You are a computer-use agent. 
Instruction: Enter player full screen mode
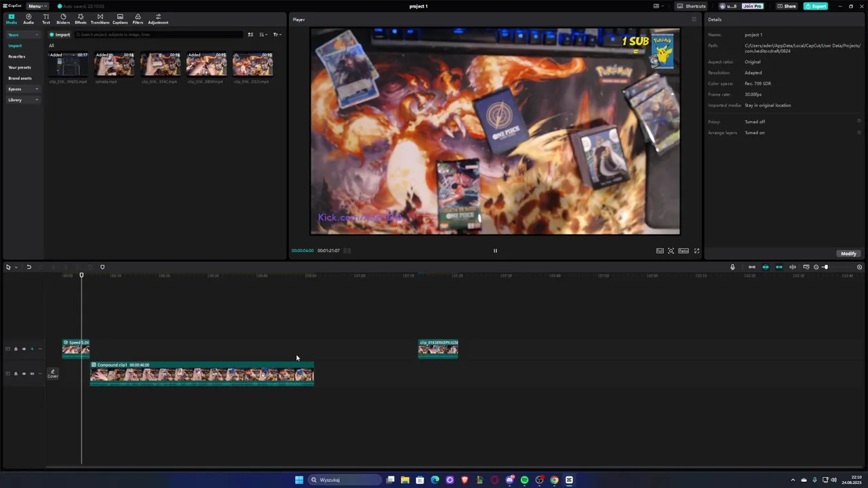pos(696,251)
